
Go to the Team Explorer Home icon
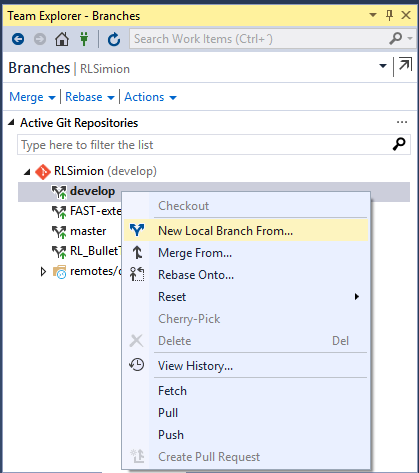point(62,39)
